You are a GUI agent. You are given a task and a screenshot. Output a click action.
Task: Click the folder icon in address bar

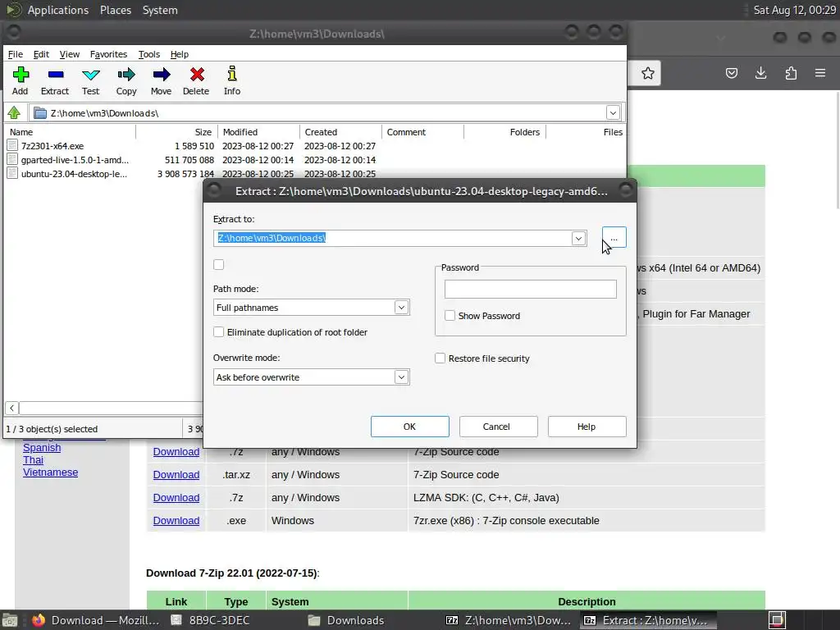(40, 113)
